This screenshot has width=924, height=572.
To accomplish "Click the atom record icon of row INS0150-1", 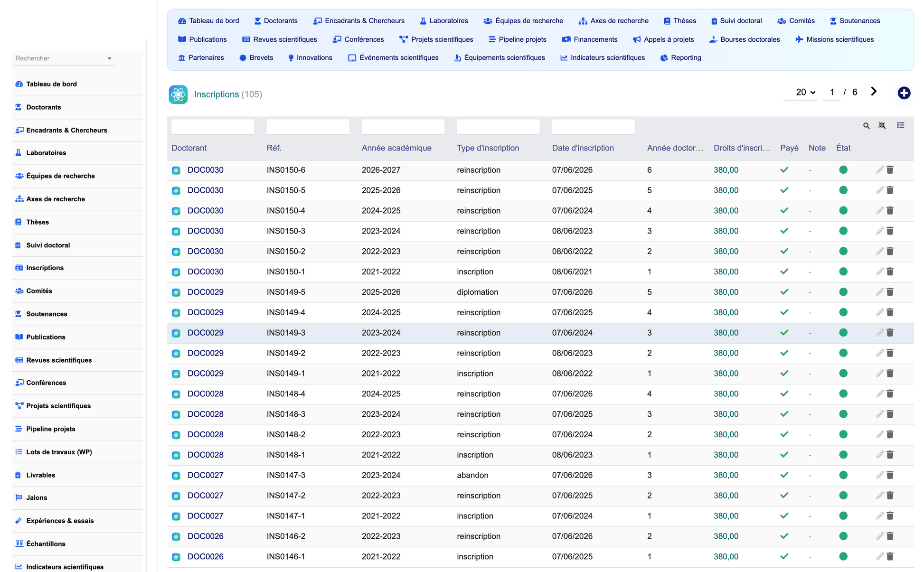I will tap(176, 272).
